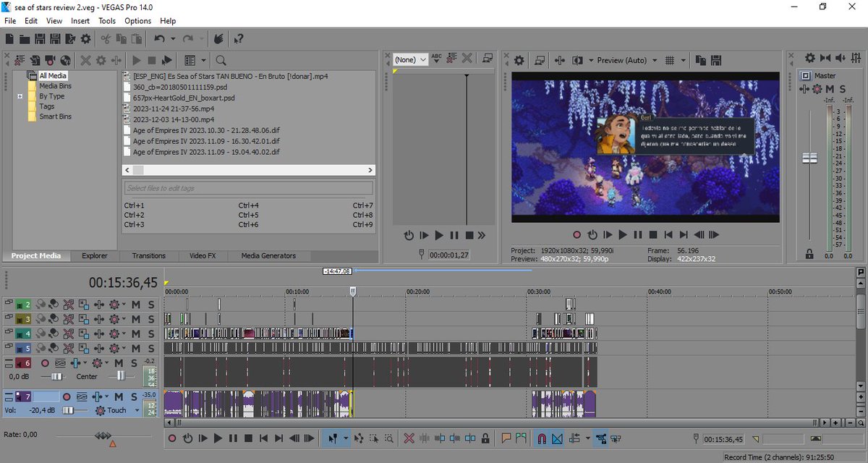Screen dimensions: 868x463
Task: Click Track Motion icon on track 4
Action: click(x=84, y=334)
